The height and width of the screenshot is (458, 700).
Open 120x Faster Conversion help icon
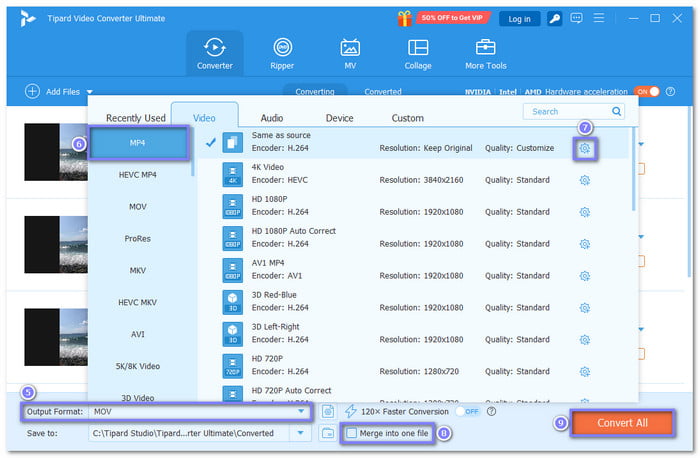point(492,411)
